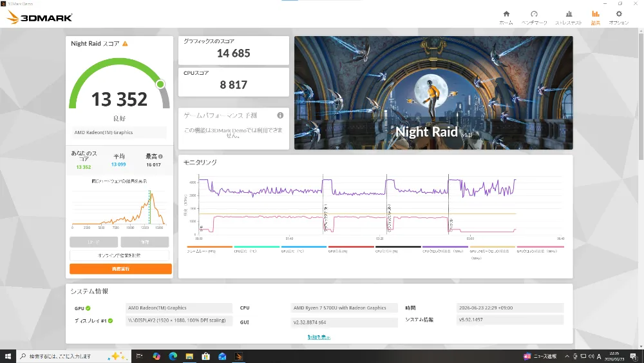Toggle the red GPU負荷 (%) legend series

click(x=351, y=249)
